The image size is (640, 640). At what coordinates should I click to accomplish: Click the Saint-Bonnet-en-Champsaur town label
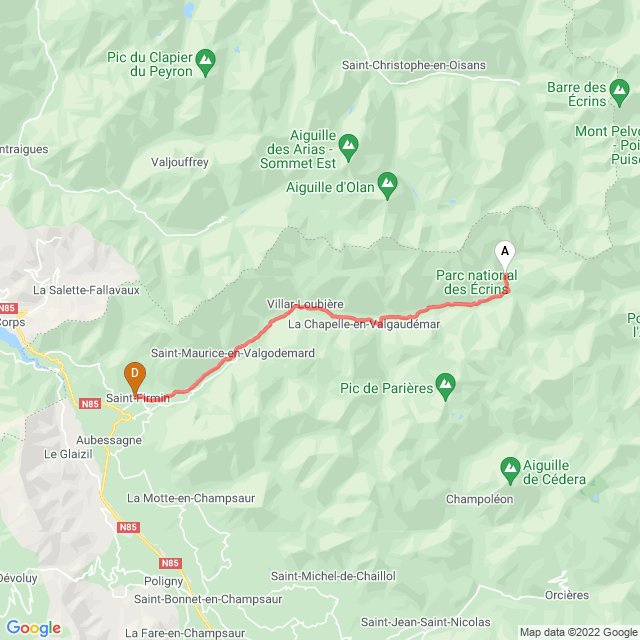pyautogui.click(x=208, y=599)
